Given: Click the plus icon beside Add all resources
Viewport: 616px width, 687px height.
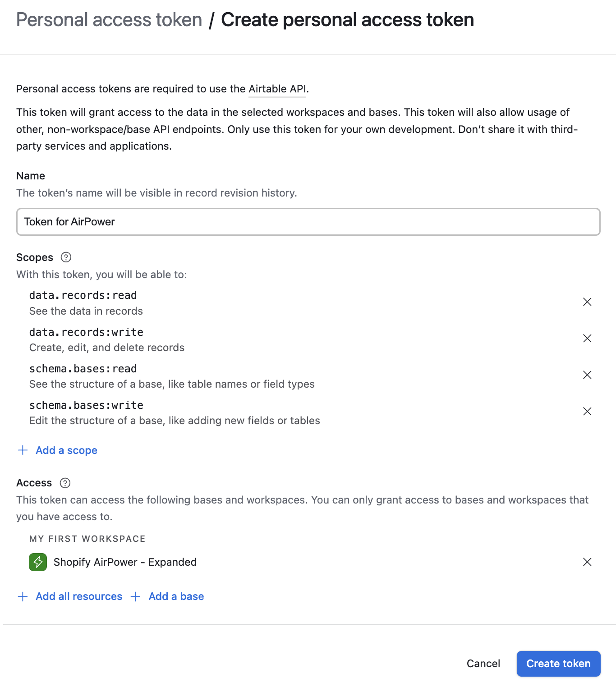Looking at the screenshot, I should [x=23, y=597].
